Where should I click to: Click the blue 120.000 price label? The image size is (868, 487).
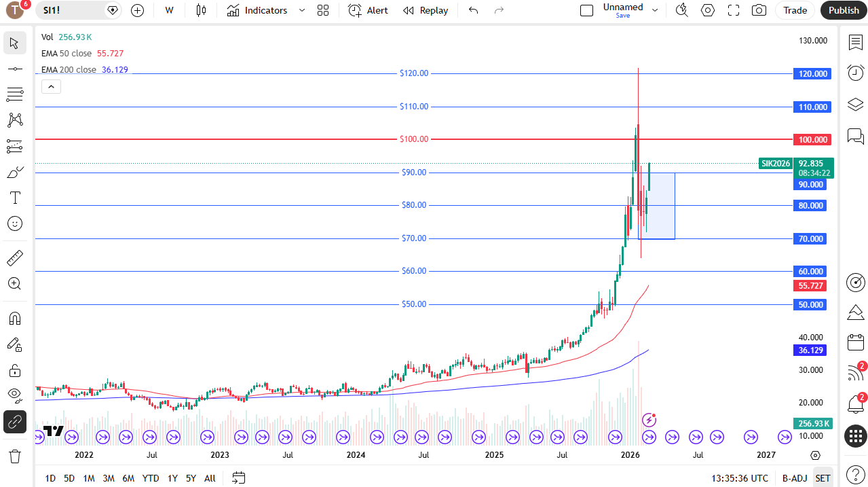click(x=812, y=74)
